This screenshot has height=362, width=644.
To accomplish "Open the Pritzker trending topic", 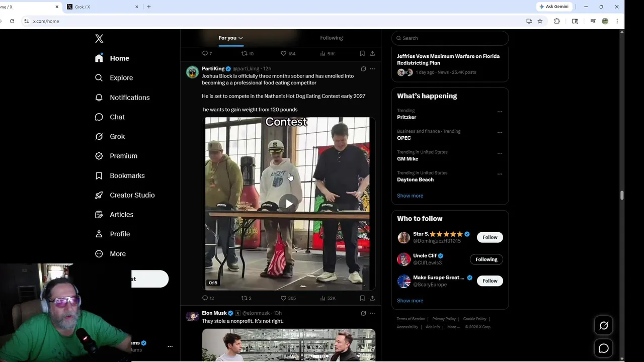I will tap(407, 117).
